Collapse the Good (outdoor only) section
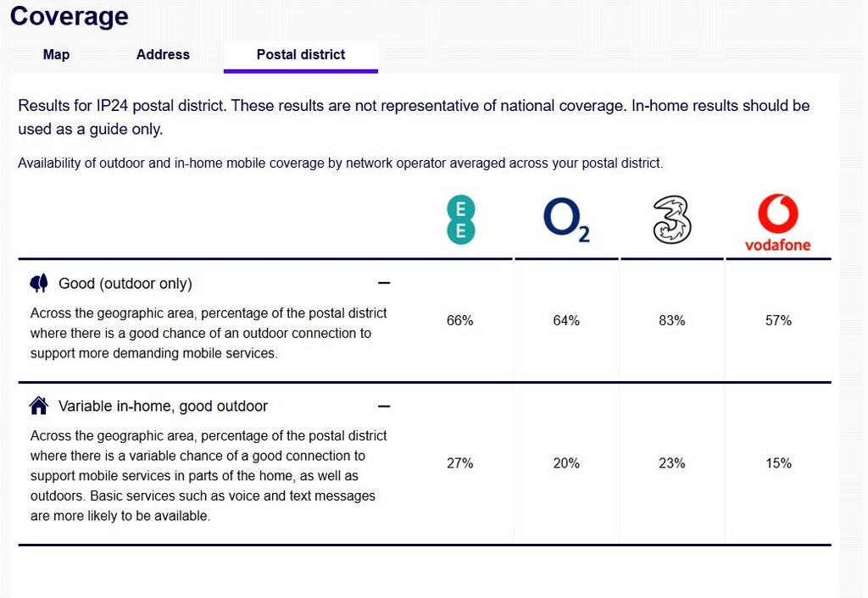Image resolution: width=868 pixels, height=598 pixels. (384, 283)
